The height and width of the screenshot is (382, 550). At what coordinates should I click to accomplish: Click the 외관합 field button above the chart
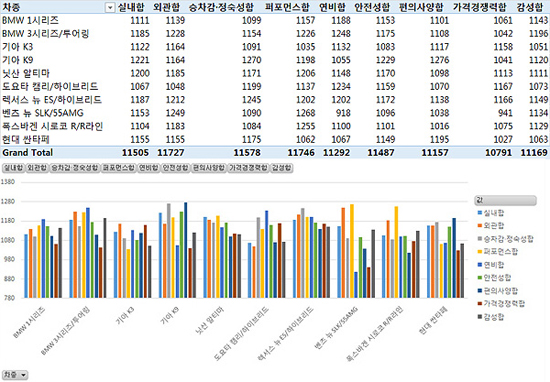coord(37,168)
